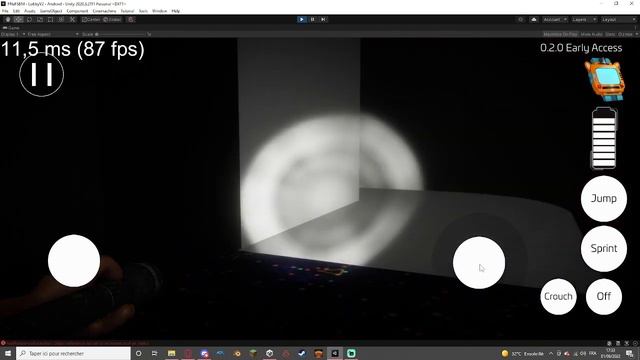
Task: Click the orange robot device icon
Action: pyautogui.click(x=604, y=80)
